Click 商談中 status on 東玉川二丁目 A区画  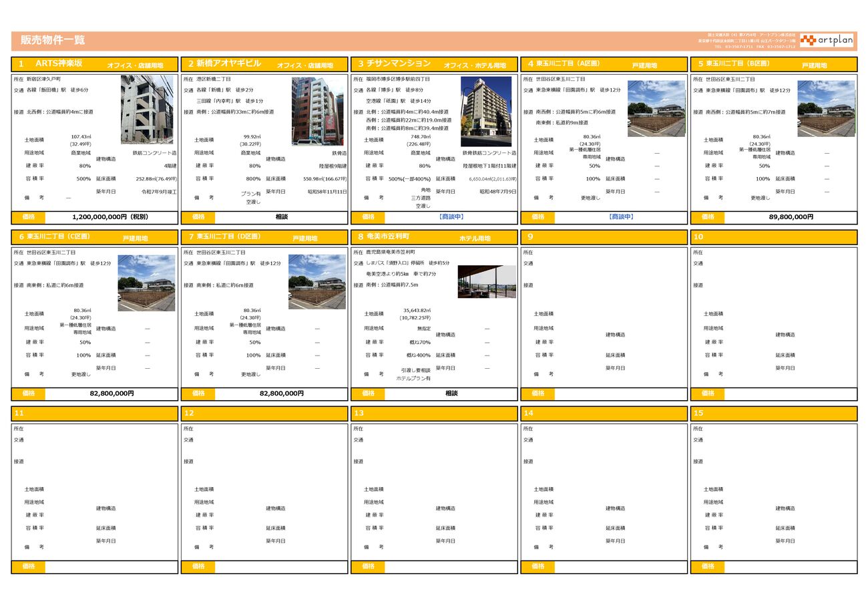click(x=621, y=217)
